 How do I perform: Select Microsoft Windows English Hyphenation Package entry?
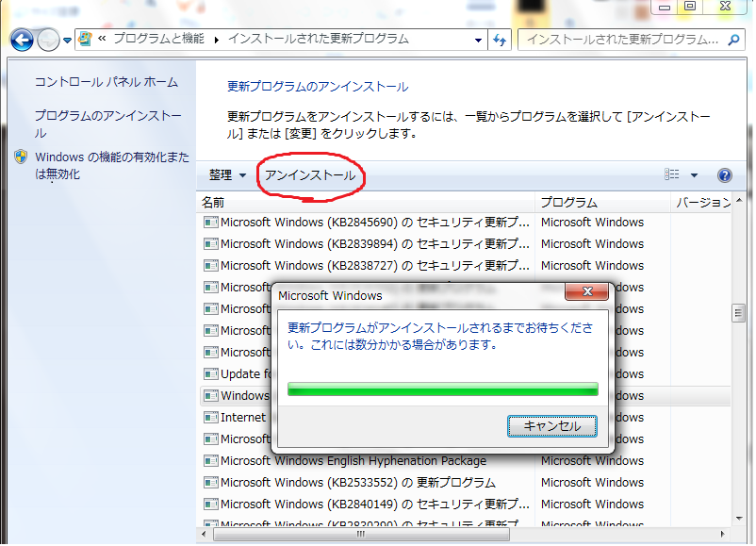coord(353,461)
